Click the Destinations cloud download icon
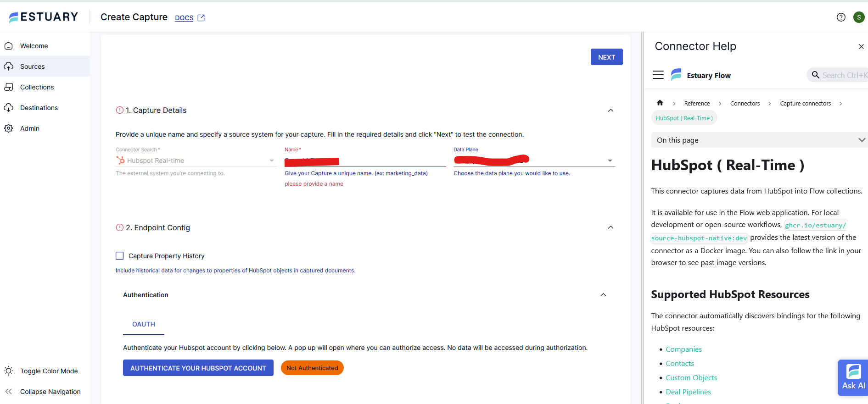 coord(8,108)
